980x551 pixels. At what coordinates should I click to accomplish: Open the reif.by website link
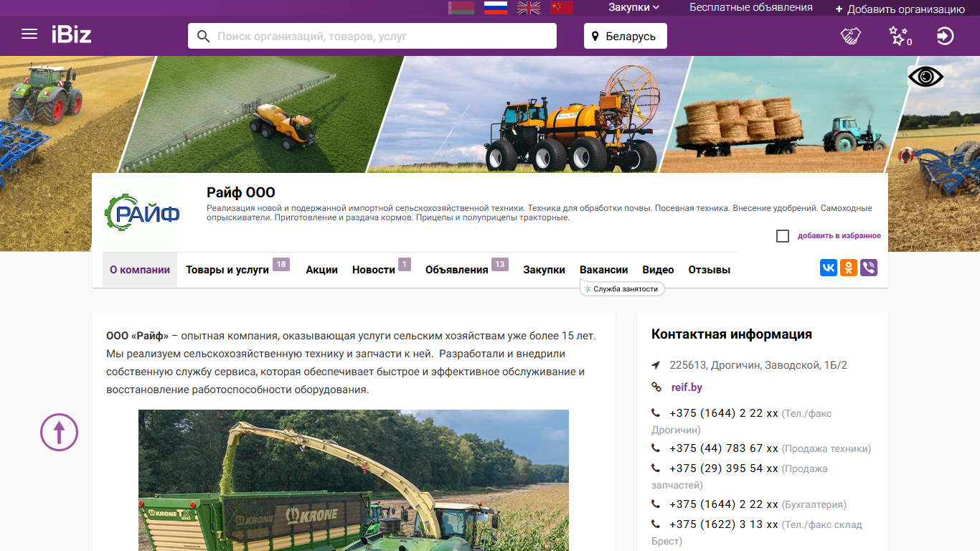point(687,387)
